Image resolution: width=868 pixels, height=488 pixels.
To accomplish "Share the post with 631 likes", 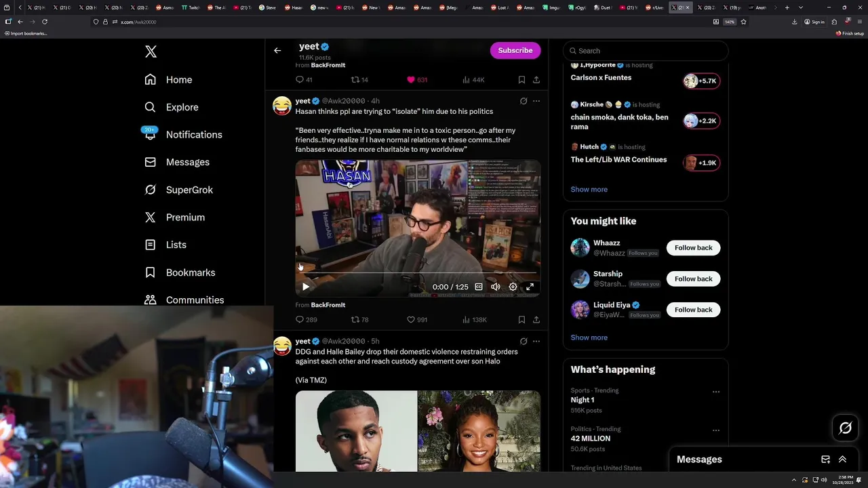I will coord(536,79).
